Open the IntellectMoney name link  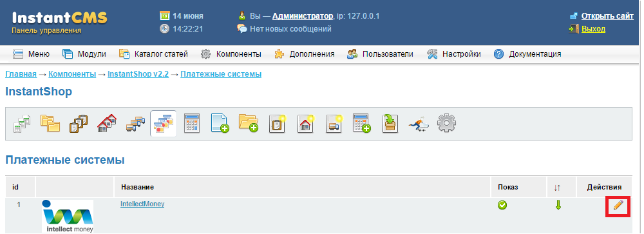142,204
